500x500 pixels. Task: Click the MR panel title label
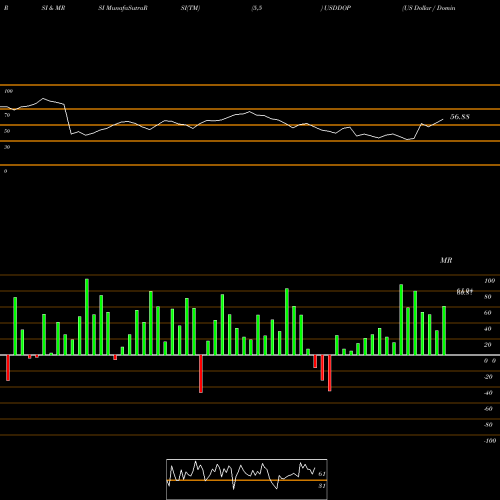pyautogui.click(x=446, y=260)
